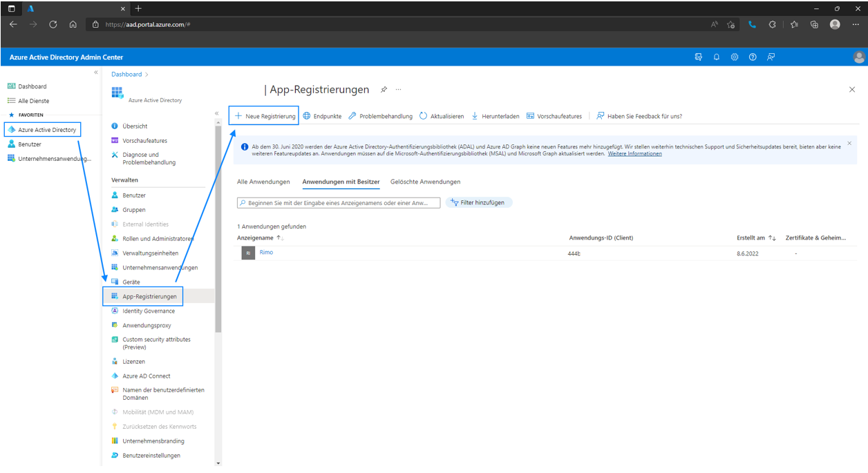The width and height of the screenshot is (868, 473).
Task: Open a new browser tab
Action: tap(138, 8)
